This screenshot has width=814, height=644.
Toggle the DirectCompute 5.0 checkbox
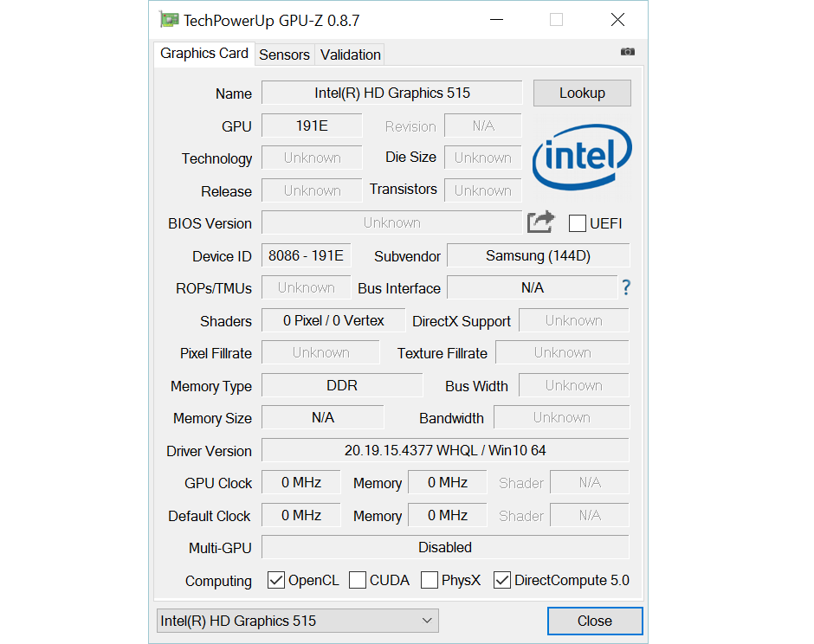[x=501, y=580]
